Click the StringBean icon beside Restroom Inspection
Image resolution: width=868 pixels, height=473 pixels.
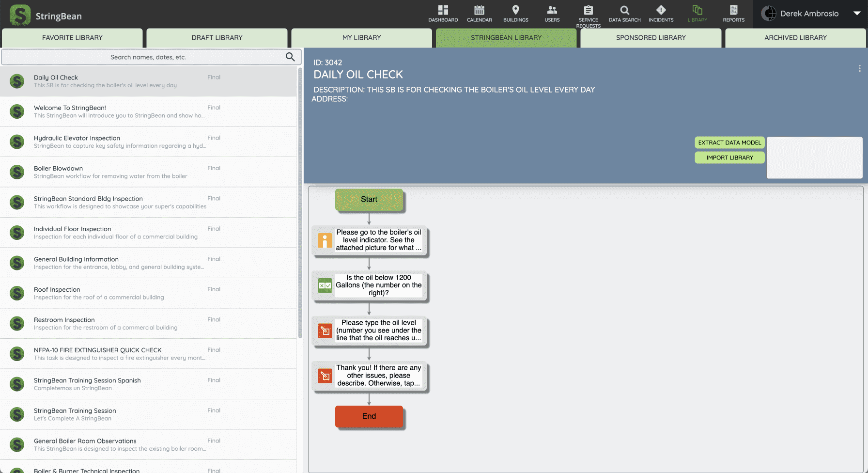(17, 323)
